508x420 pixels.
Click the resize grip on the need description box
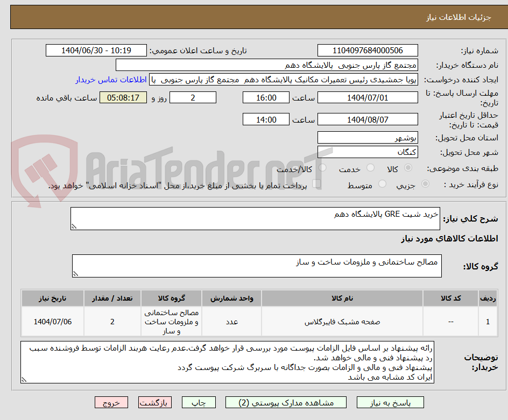74,226
